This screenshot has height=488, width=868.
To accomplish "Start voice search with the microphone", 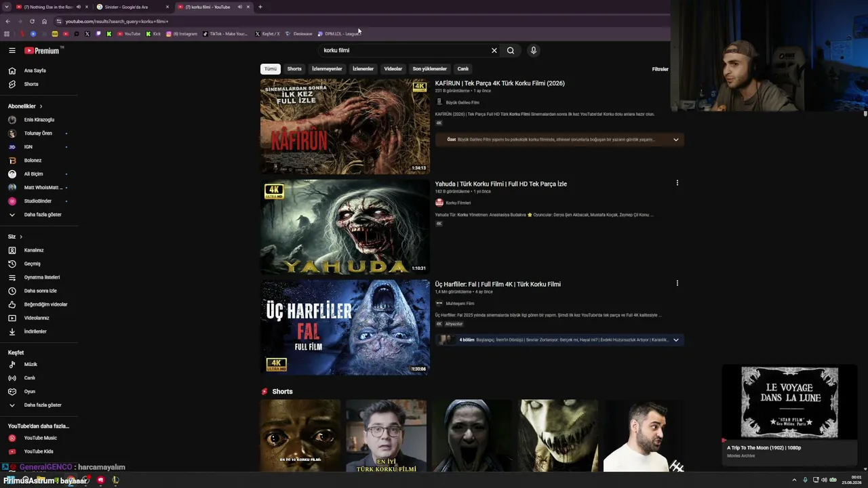I will point(534,50).
